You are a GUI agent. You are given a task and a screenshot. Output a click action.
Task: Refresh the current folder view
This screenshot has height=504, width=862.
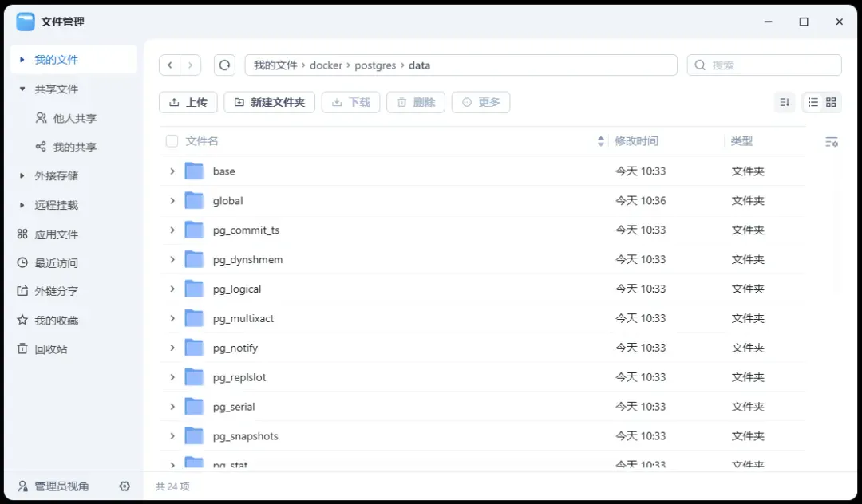[x=224, y=65]
